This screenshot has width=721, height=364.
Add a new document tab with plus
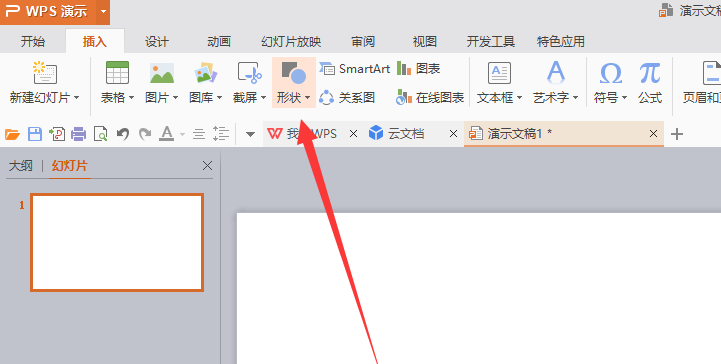tap(677, 134)
